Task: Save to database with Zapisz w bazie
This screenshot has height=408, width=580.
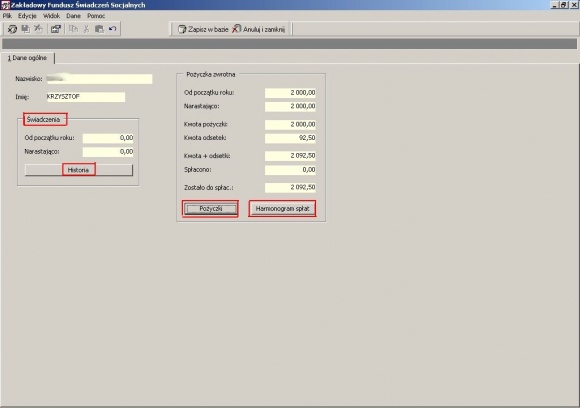Action: [203, 29]
